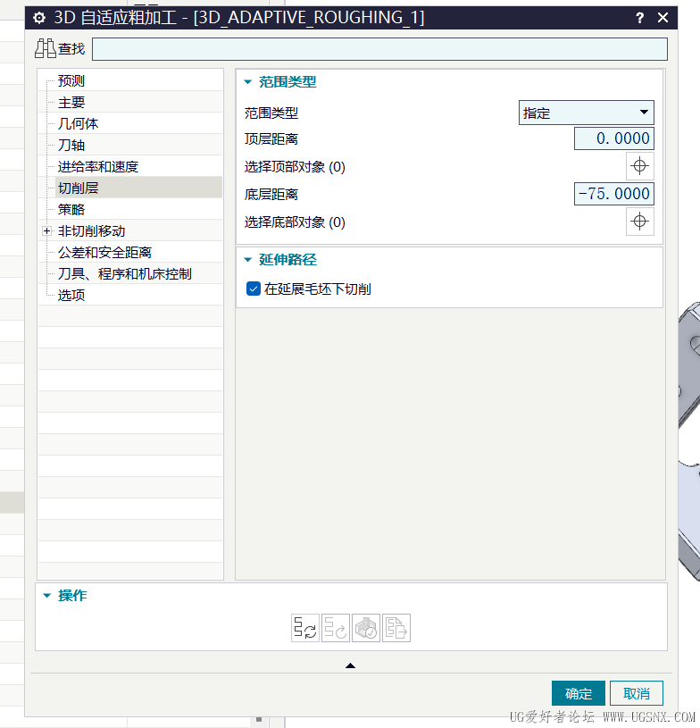This screenshot has width=700, height=728.
Task: Select 切削层 in the tree
Action: click(x=78, y=188)
